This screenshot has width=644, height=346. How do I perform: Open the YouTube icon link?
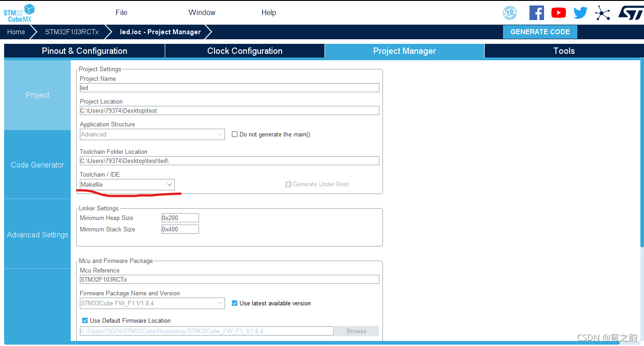[x=559, y=13]
